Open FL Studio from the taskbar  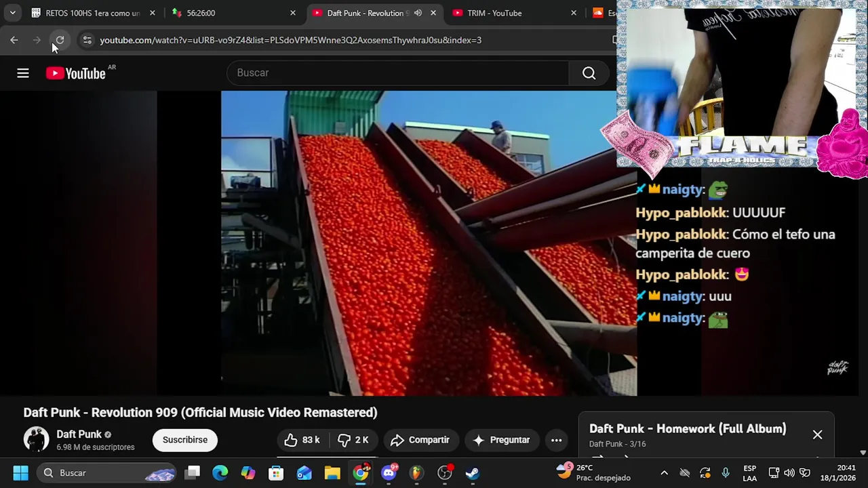click(416, 472)
